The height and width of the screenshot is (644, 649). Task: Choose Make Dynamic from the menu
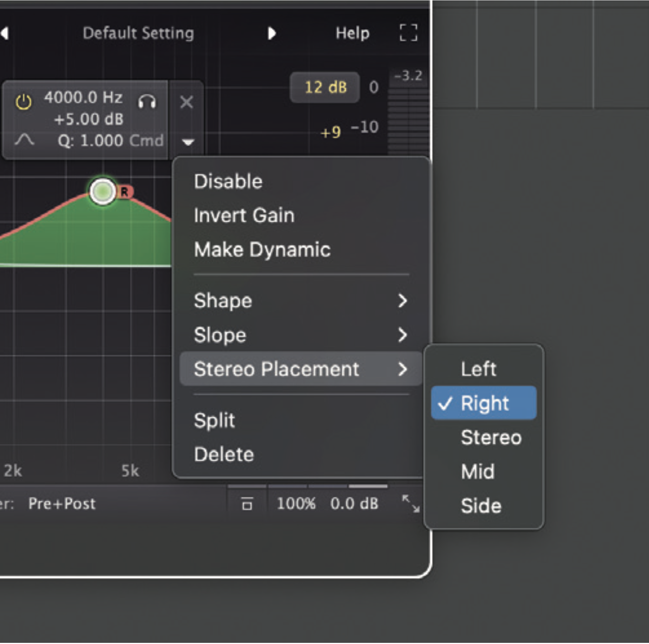262,249
